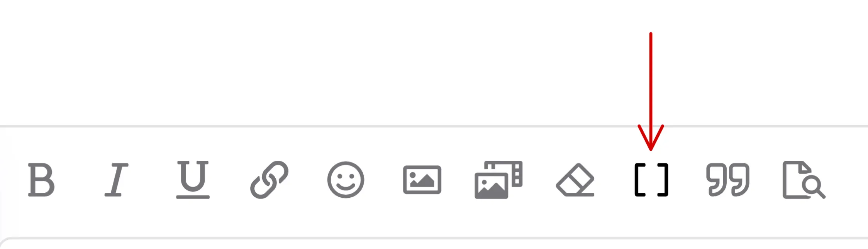Preview the post with the page-magnifier icon
This screenshot has height=249, width=868.
click(x=804, y=180)
